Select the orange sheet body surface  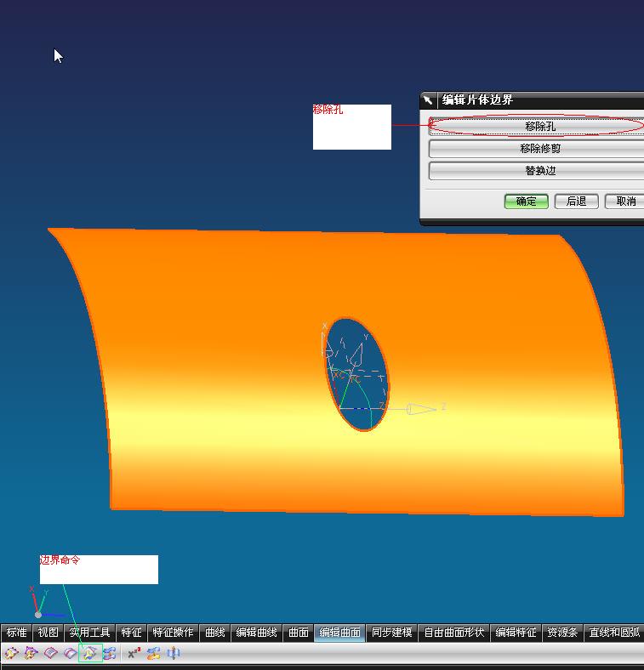[x=214, y=363]
